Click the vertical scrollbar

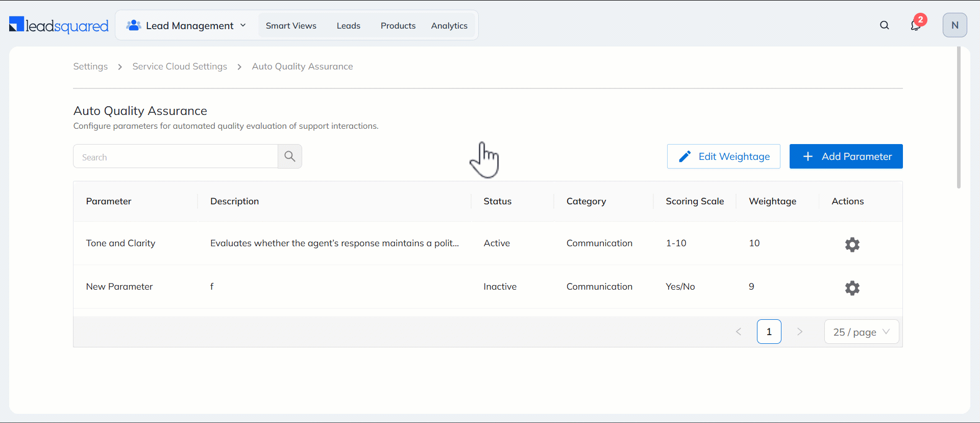959,118
